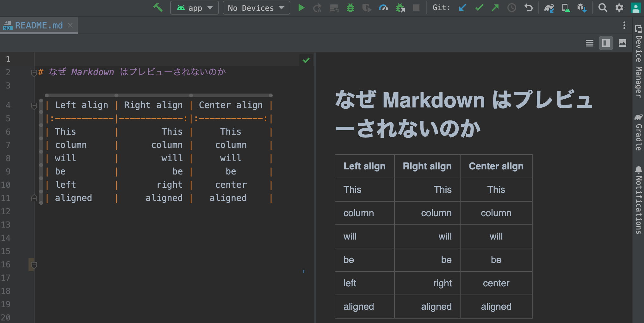
Task: Open the No Devices selector dropdown
Action: (256, 8)
